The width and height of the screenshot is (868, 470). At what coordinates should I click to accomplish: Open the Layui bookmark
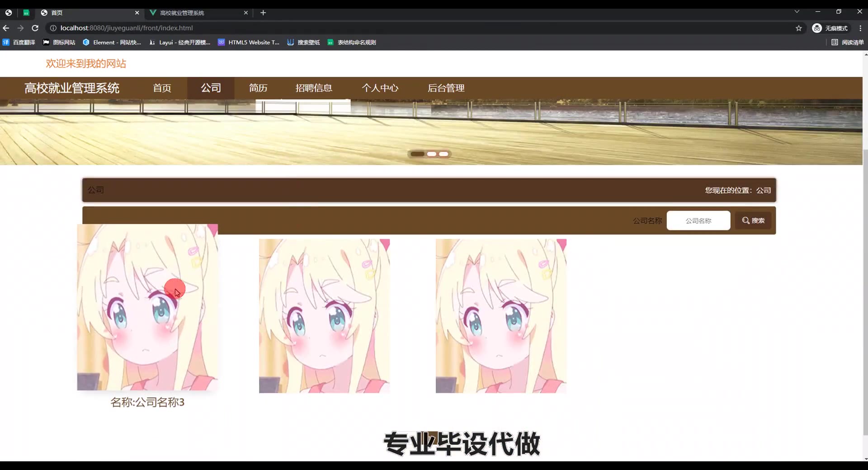tap(180, 42)
